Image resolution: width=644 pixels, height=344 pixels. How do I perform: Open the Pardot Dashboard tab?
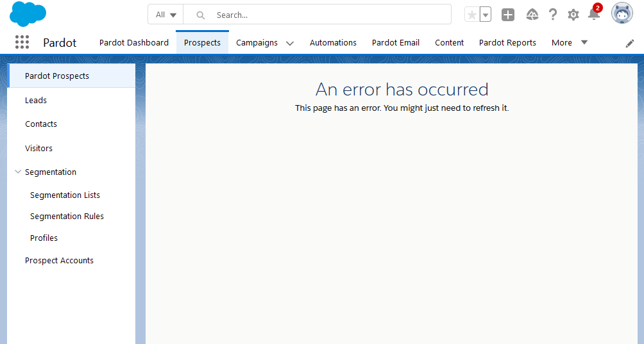tap(134, 43)
